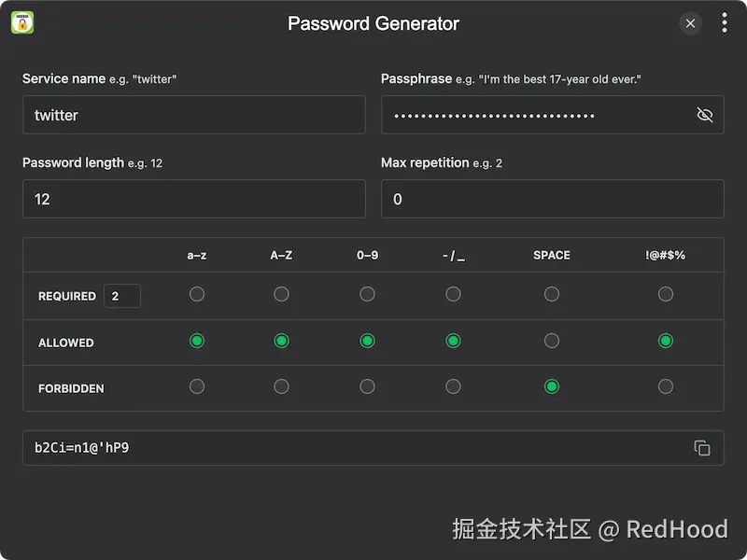Image resolution: width=747 pixels, height=560 pixels.
Task: Edit the service name field showing twitter
Action: click(193, 115)
